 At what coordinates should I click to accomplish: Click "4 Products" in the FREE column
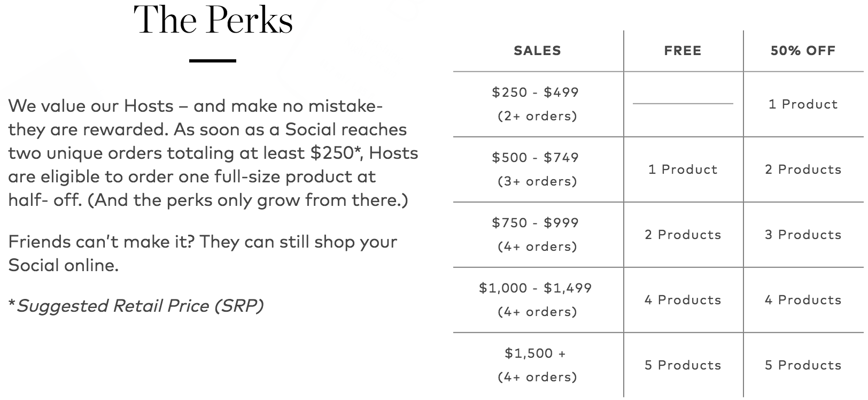(683, 300)
